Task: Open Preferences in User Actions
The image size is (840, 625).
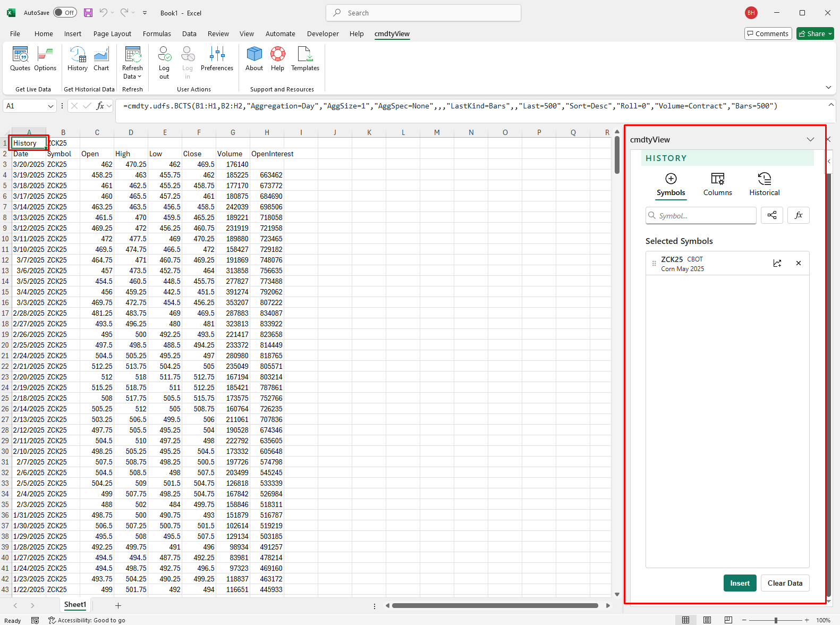Action: tap(217, 59)
